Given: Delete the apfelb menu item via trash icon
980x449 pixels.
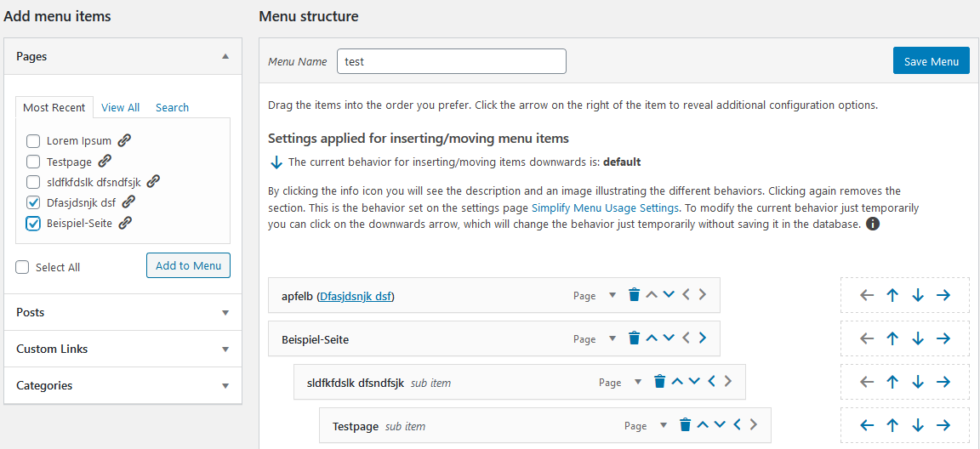Looking at the screenshot, I should (634, 295).
